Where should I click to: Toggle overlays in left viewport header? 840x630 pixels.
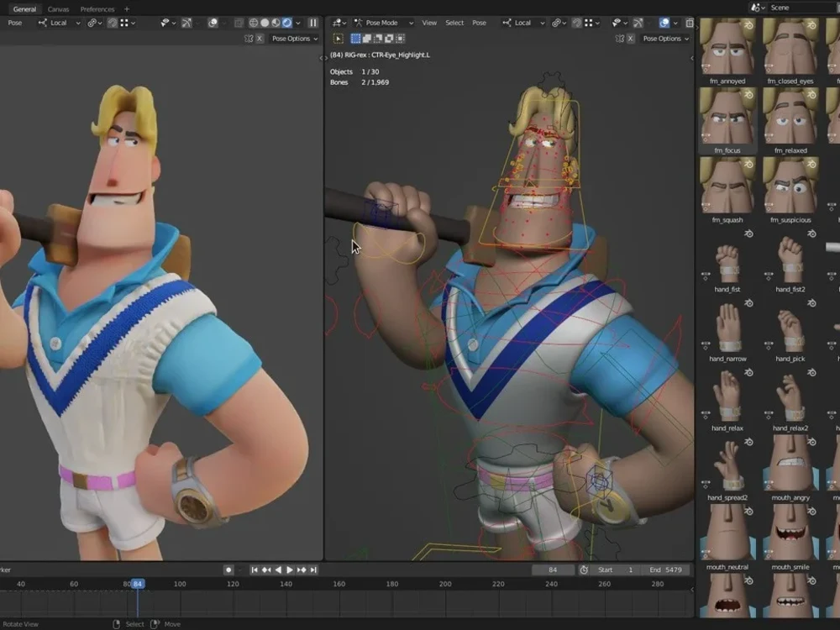(213, 23)
